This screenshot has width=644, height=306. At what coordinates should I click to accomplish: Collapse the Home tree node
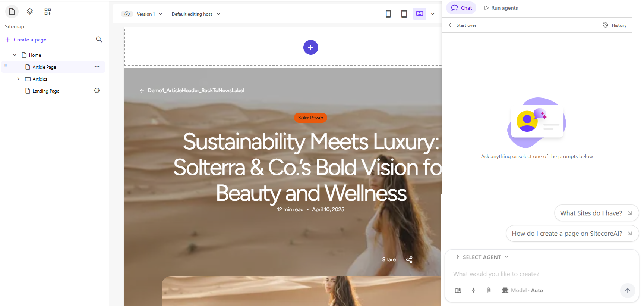coord(15,55)
